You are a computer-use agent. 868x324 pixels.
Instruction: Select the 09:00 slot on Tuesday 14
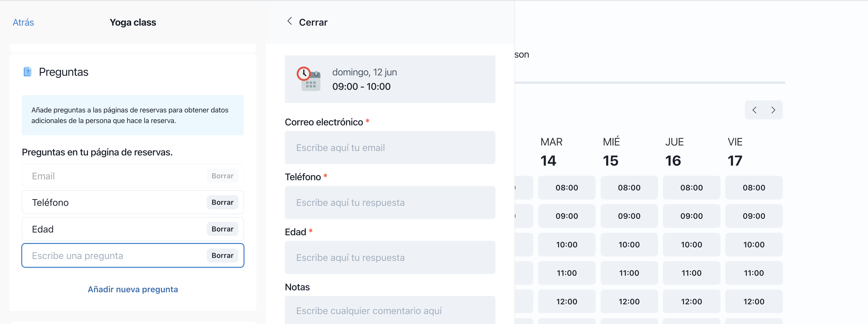(567, 216)
